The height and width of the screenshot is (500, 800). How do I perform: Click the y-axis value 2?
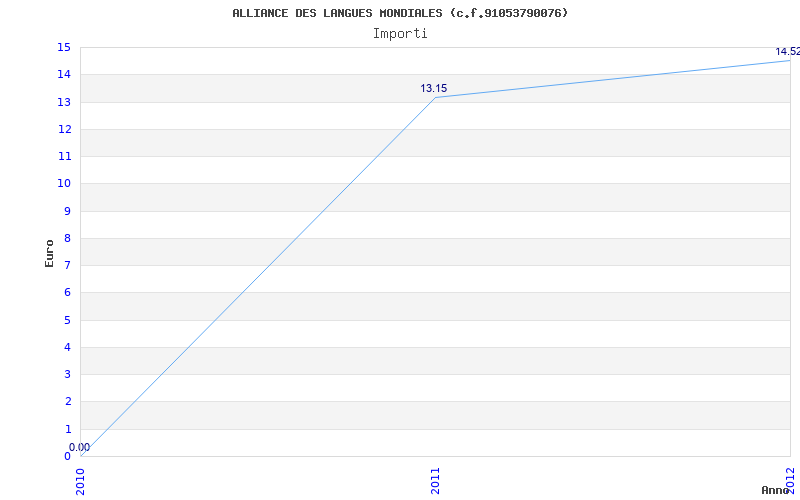[x=67, y=402]
